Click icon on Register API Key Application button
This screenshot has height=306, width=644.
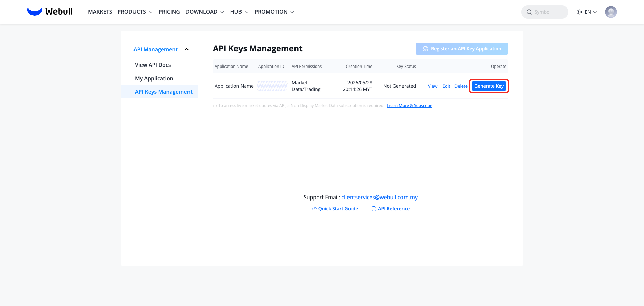425,49
